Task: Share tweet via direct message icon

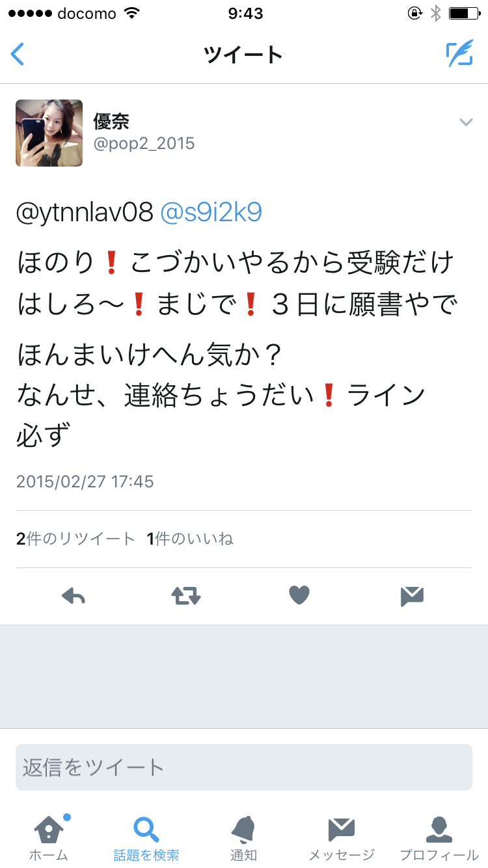Action: pos(413,596)
